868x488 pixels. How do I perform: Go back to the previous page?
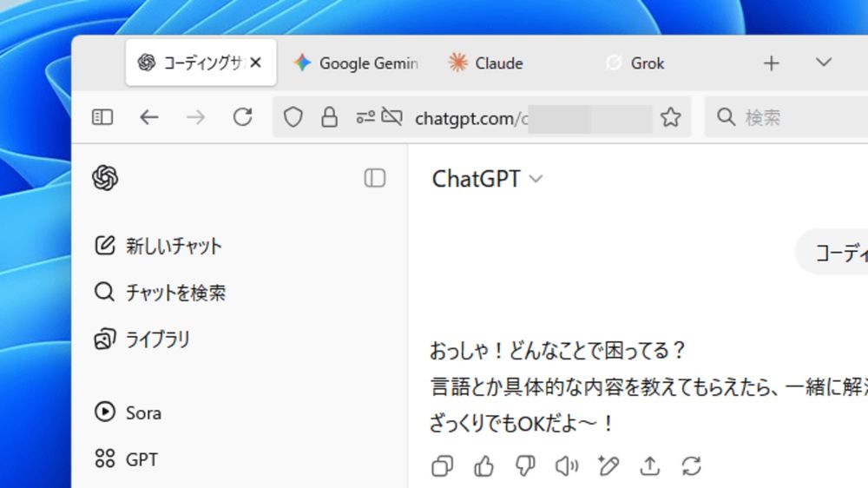tap(149, 117)
